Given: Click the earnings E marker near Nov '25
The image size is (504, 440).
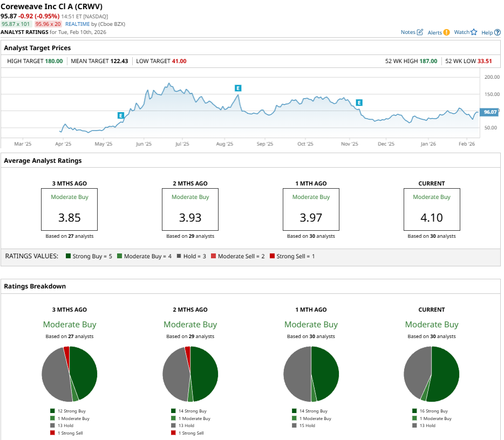Looking at the screenshot, I should coord(359,102).
